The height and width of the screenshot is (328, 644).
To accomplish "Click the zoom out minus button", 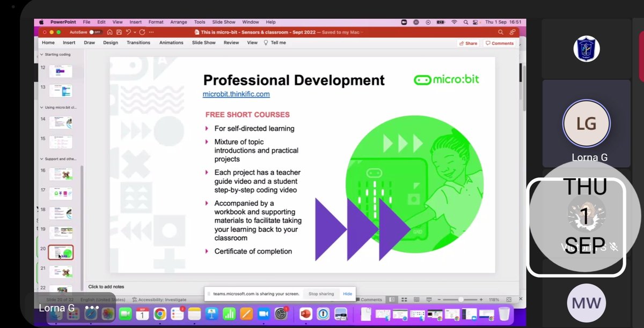I will point(439,300).
